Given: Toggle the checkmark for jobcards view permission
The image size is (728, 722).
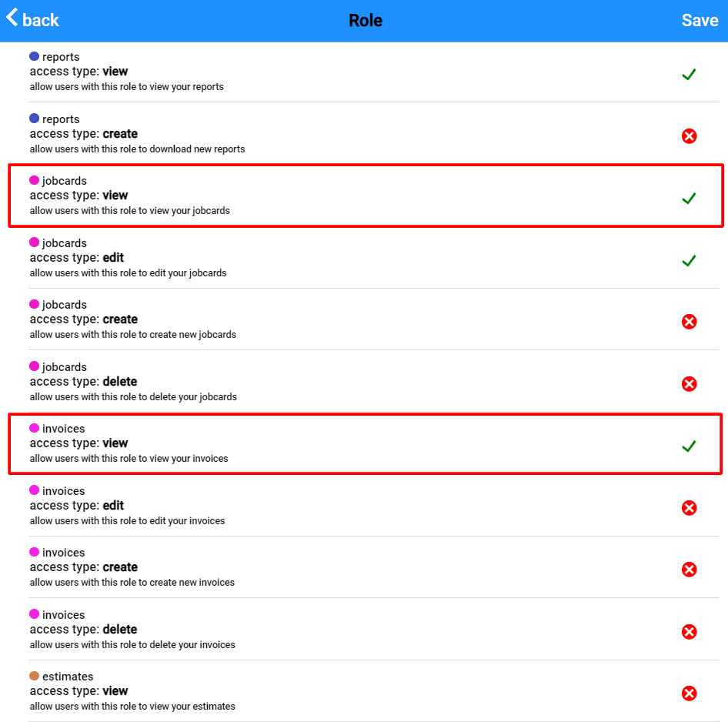Looking at the screenshot, I should click(x=689, y=198).
